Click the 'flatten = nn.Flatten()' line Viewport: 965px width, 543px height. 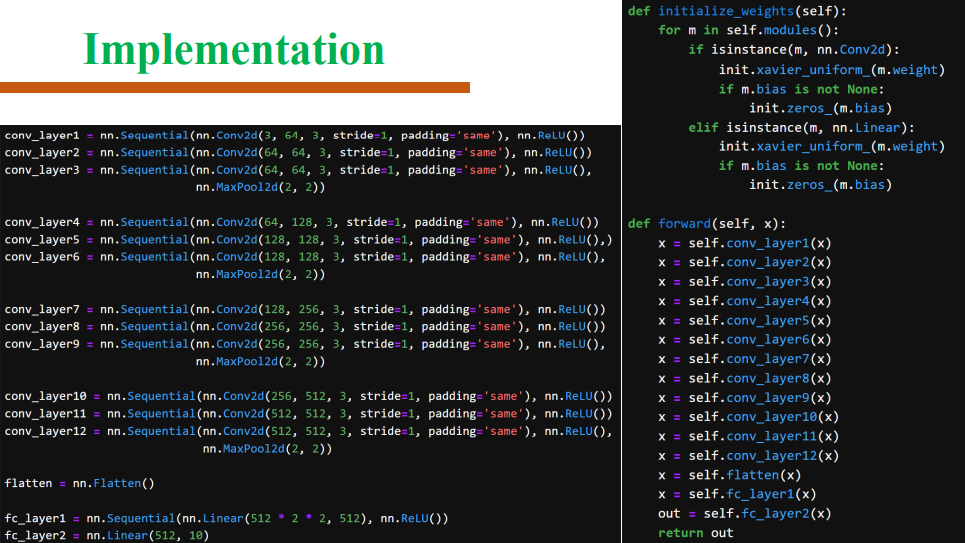[x=79, y=483]
